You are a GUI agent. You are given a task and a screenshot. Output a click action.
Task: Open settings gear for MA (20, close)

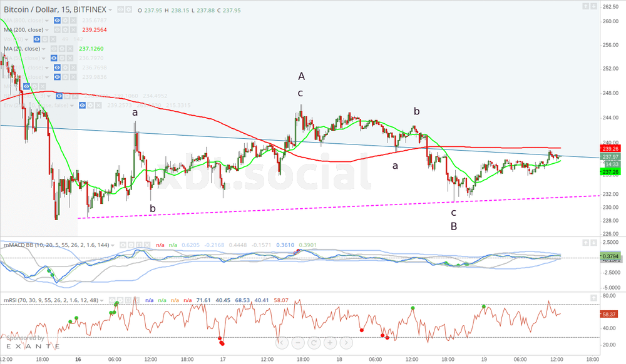[x=63, y=49]
